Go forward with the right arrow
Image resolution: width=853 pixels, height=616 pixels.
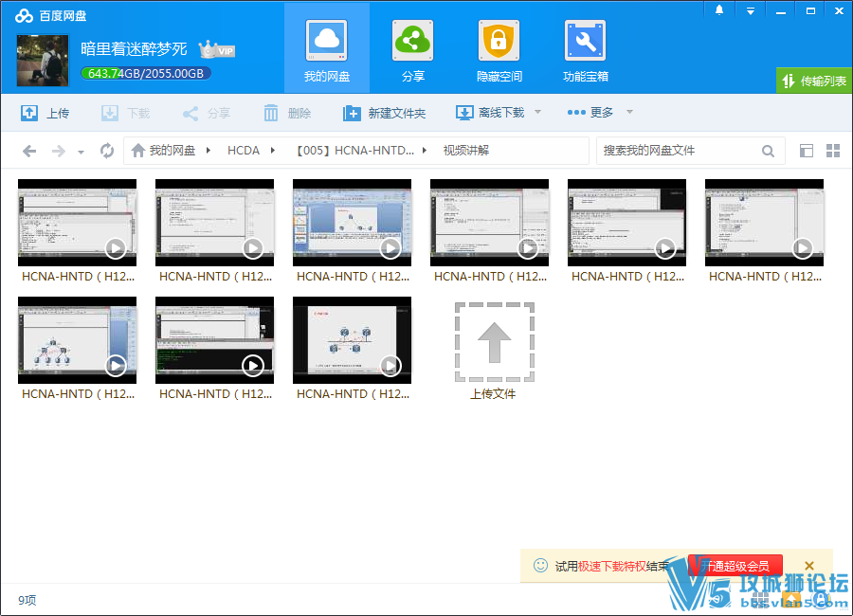(x=58, y=151)
